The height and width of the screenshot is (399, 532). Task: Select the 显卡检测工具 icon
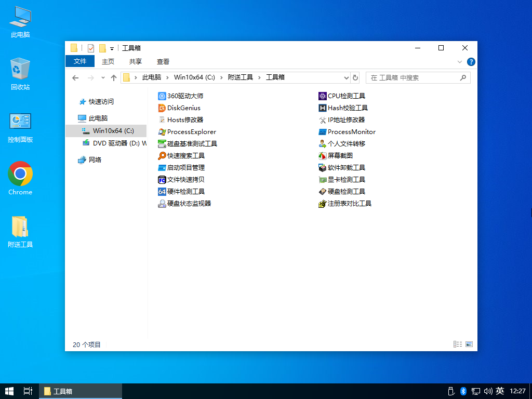tap(322, 179)
